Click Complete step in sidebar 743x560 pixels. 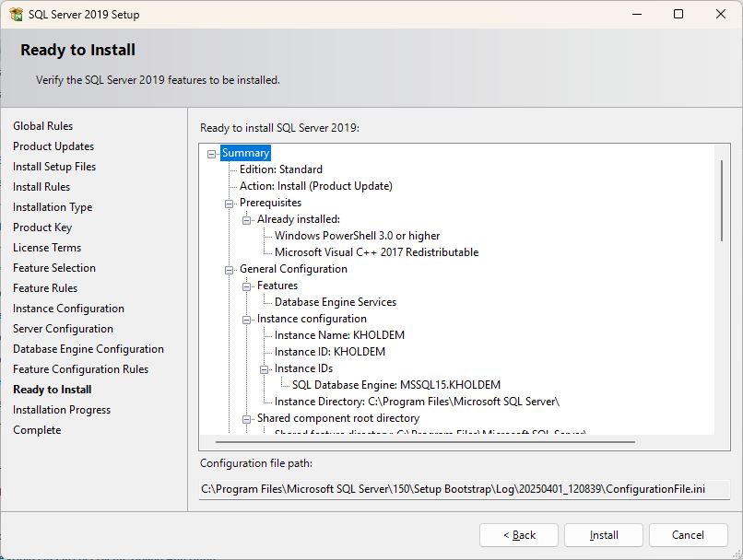pos(37,430)
